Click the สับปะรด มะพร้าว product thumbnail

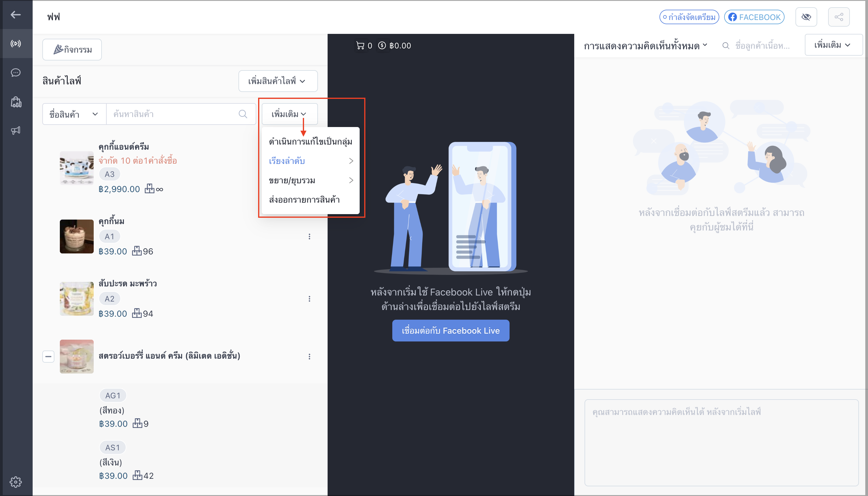click(76, 299)
